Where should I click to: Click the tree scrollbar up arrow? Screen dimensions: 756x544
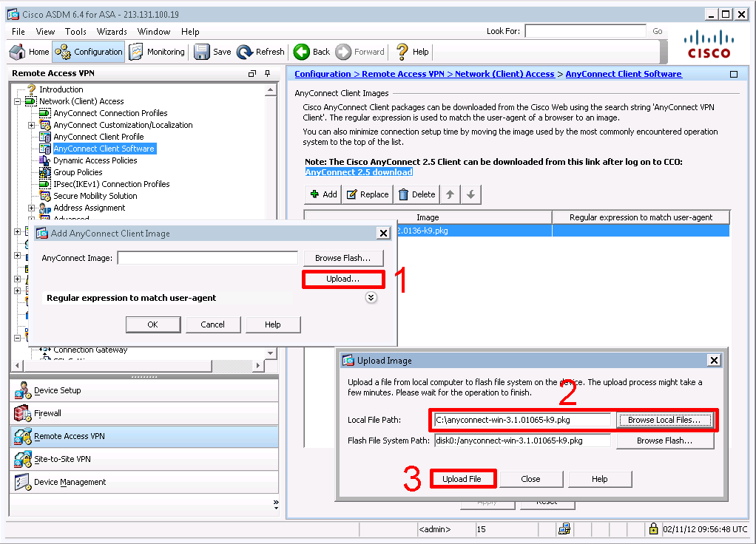(x=271, y=90)
